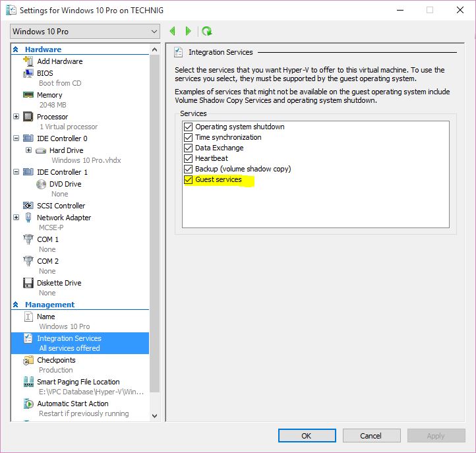
Task: Uncheck Operating system shutdown service
Action: click(x=188, y=127)
